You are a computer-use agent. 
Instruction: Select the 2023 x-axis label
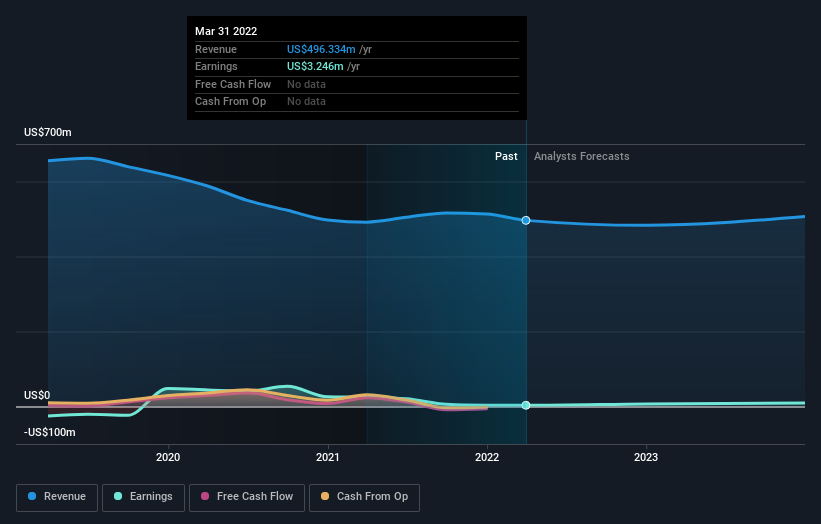point(646,458)
